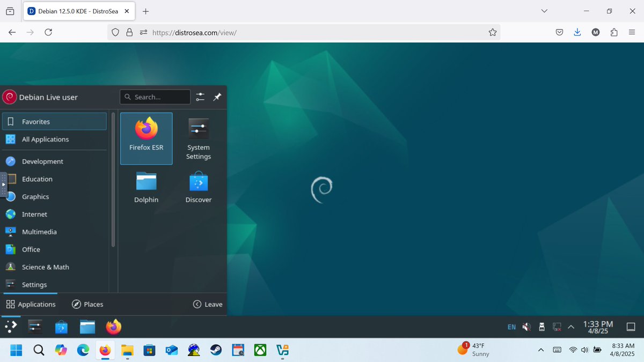Image resolution: width=644 pixels, height=362 pixels.
Task: Open the site permissions icon in address bar
Action: (x=143, y=32)
